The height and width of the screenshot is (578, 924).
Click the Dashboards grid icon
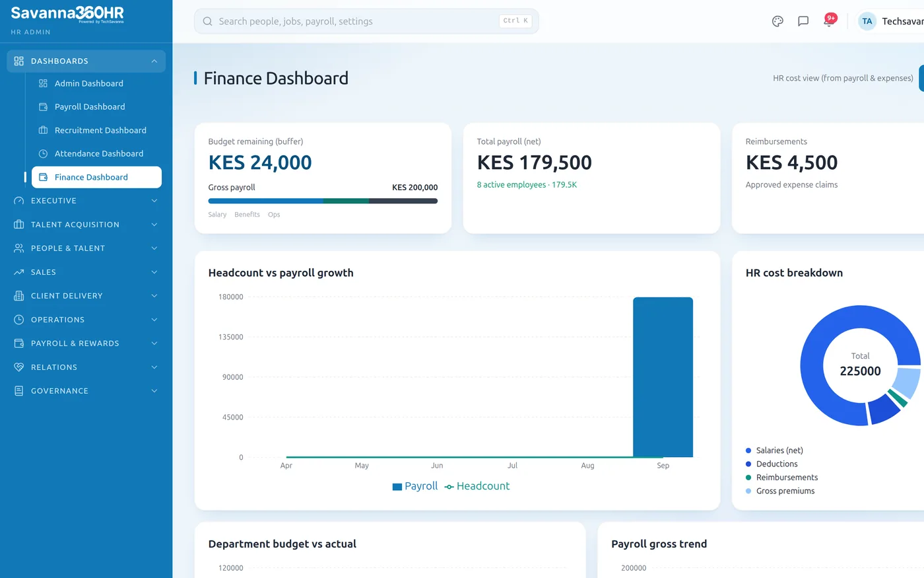pyautogui.click(x=18, y=61)
